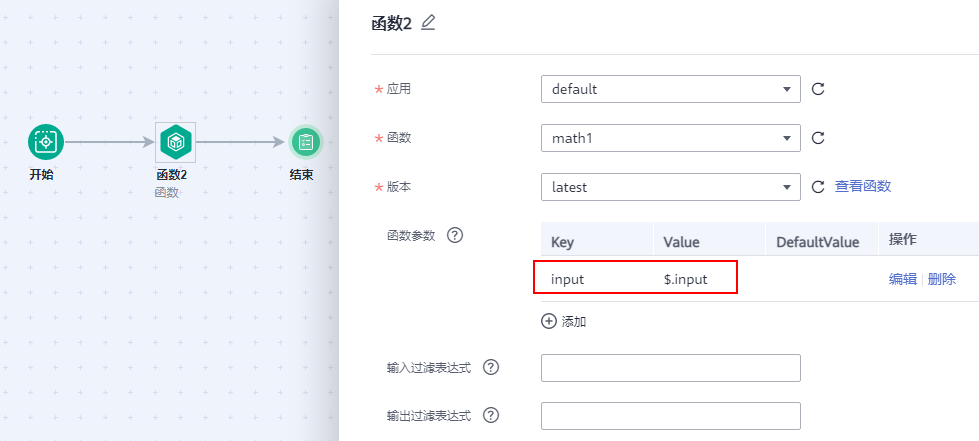Click the Start node icon
The height and width of the screenshot is (441, 979).
pos(45,142)
